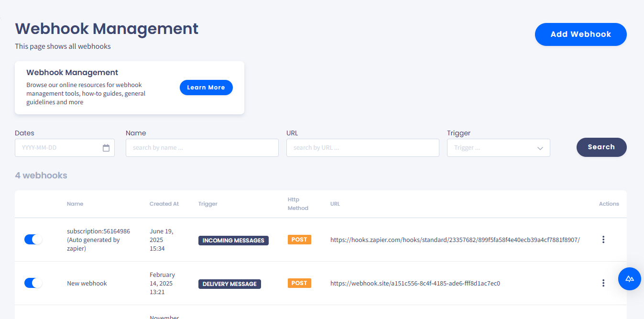Click the Created At column header

click(x=164, y=204)
